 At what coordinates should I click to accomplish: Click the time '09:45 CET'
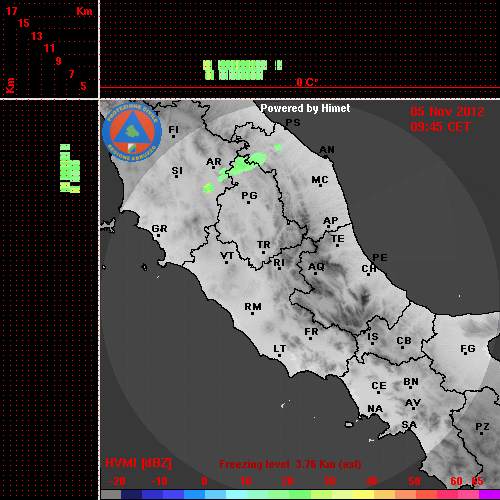click(x=440, y=127)
